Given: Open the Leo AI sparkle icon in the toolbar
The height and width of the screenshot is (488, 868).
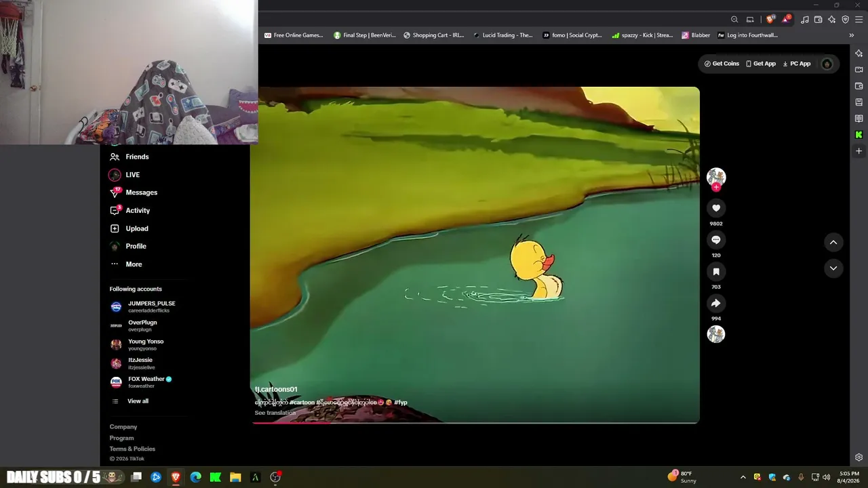Looking at the screenshot, I should click(832, 20).
